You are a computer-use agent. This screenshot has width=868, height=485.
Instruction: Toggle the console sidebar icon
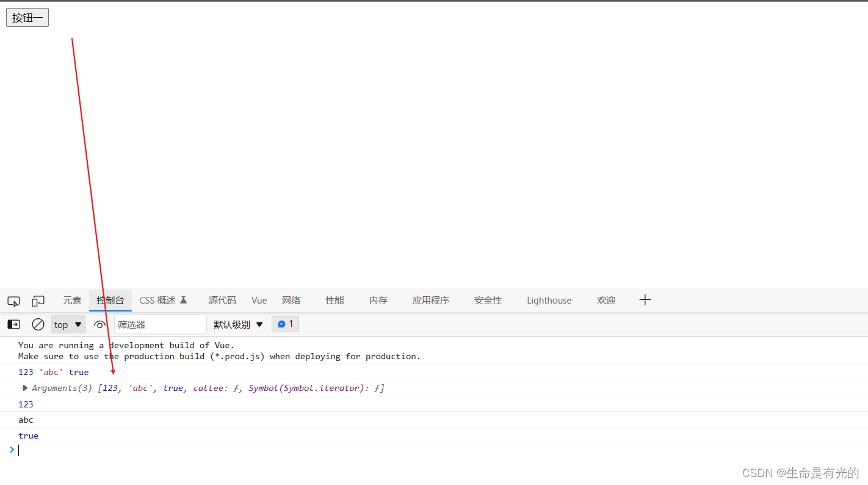click(x=13, y=324)
